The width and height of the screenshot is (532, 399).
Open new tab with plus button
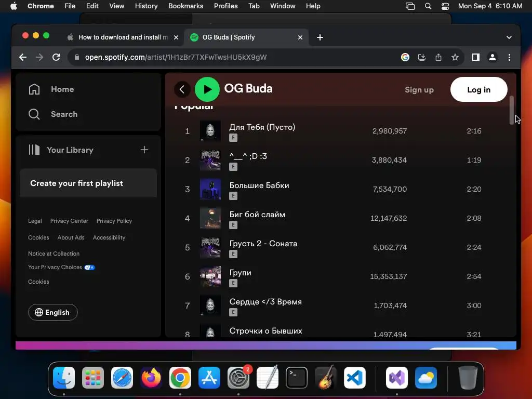pos(320,37)
